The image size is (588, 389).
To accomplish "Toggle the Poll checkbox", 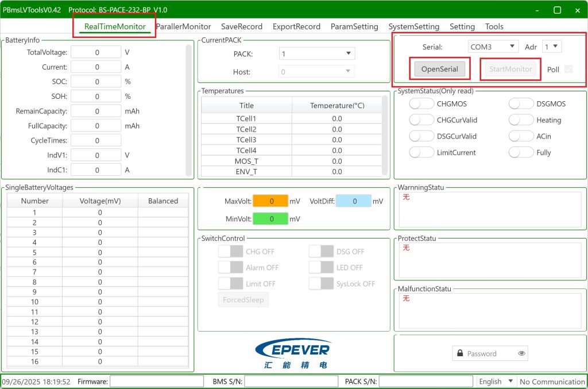I will coord(568,69).
